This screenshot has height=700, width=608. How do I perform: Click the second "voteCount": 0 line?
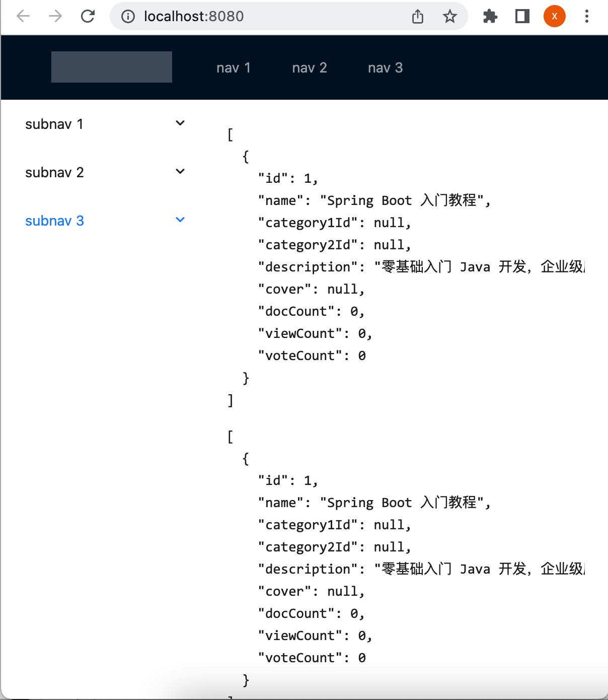[312, 658]
